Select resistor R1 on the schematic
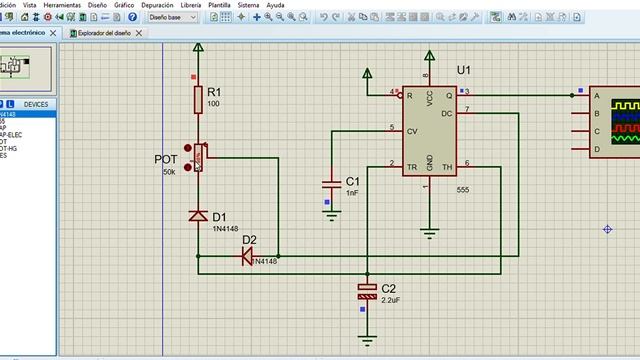Viewport: 640px width, 360px height. [x=198, y=100]
